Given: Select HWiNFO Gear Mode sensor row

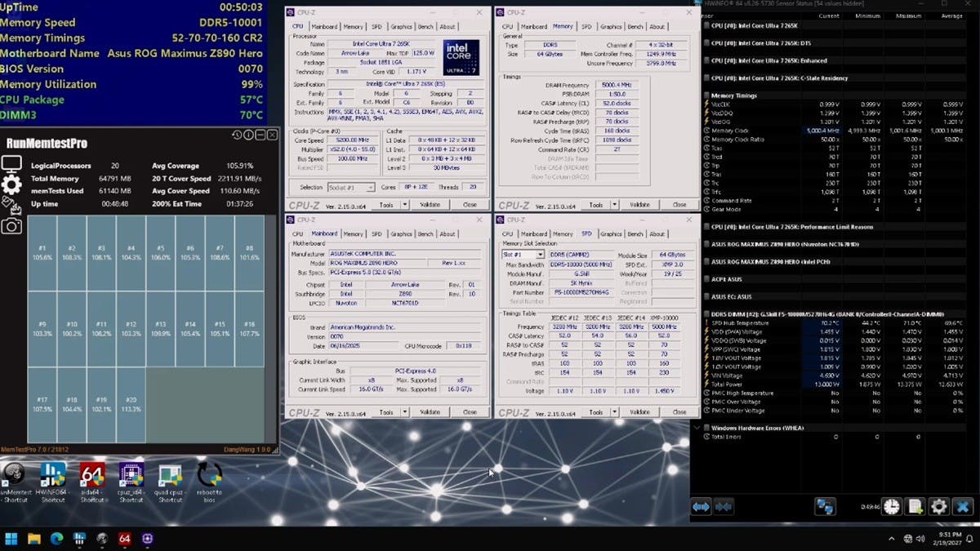Looking at the screenshot, I should 833,209.
